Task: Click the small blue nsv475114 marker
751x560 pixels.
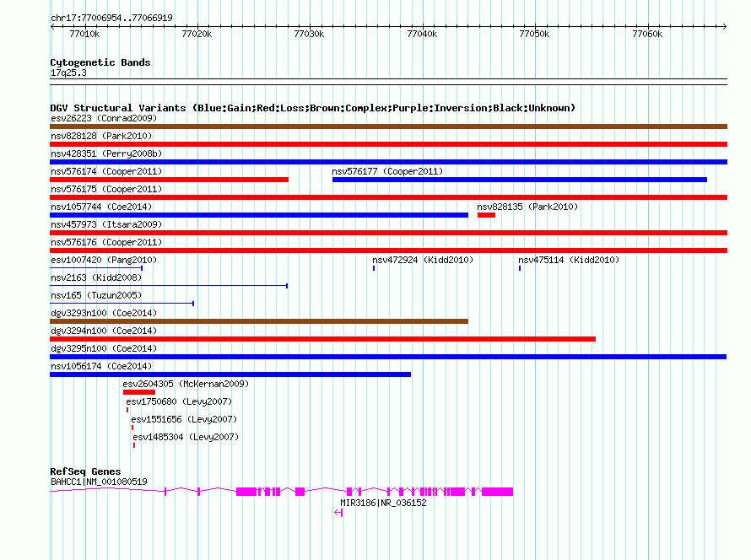Action: [x=520, y=268]
